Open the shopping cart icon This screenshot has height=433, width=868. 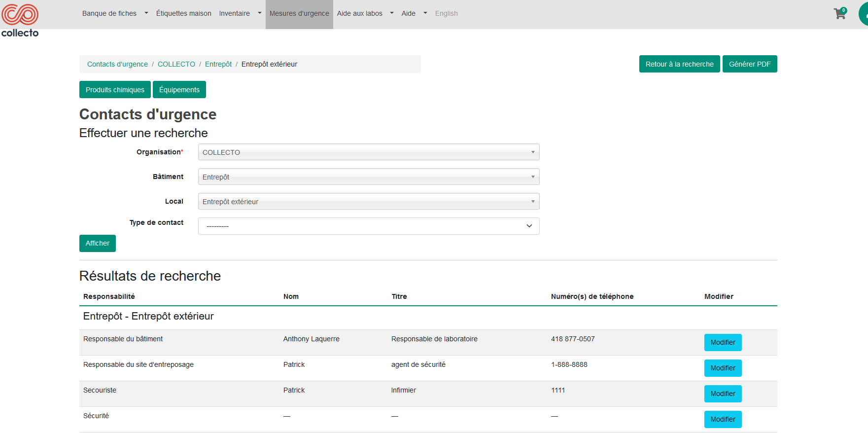tap(839, 14)
